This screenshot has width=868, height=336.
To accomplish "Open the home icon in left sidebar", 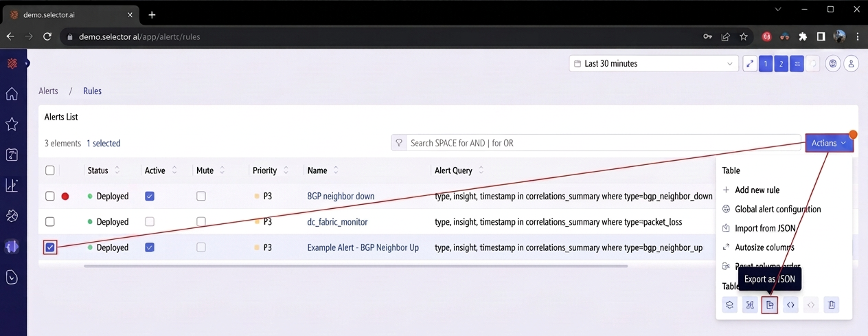I will (12, 94).
